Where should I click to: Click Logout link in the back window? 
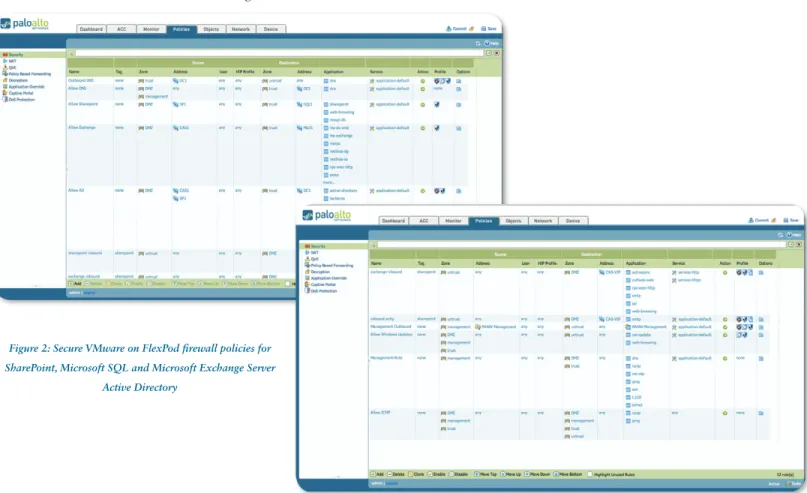pyautogui.click(x=90, y=293)
